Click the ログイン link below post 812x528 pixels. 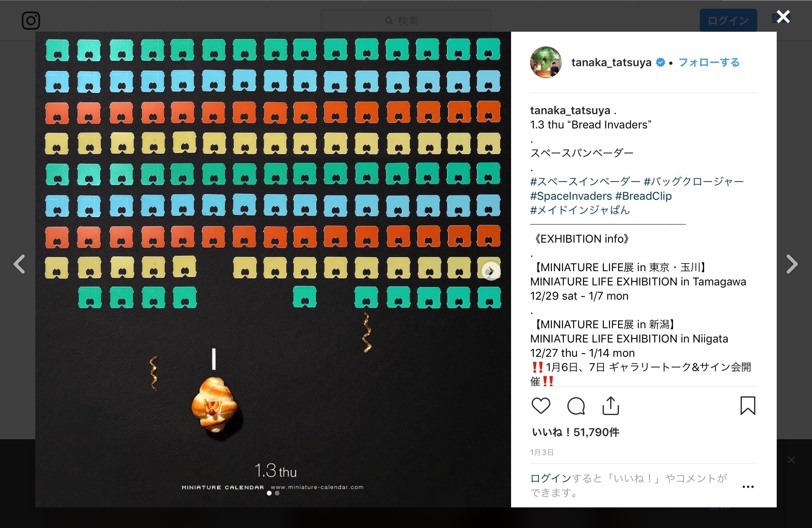point(551,478)
